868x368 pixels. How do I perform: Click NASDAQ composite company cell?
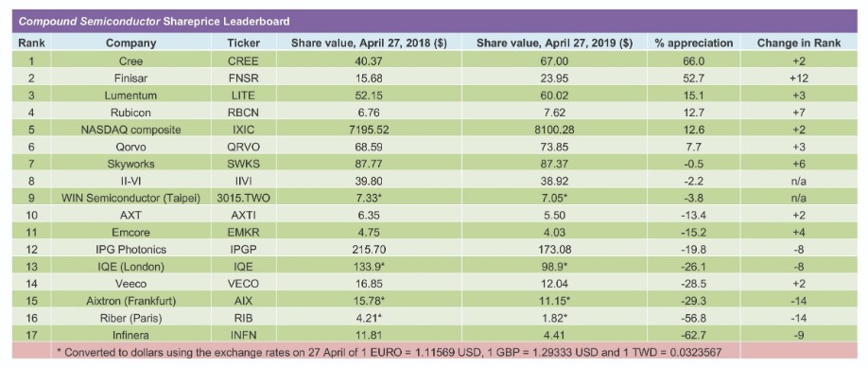(x=130, y=130)
